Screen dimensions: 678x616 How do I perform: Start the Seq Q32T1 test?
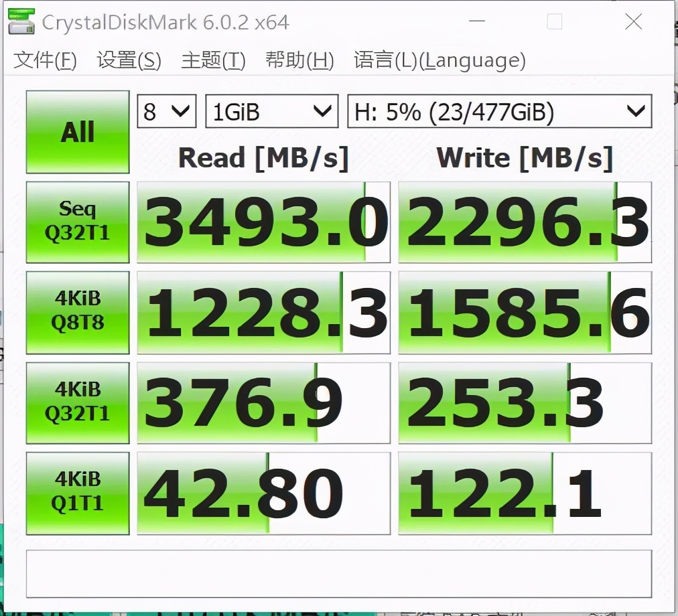[78, 222]
